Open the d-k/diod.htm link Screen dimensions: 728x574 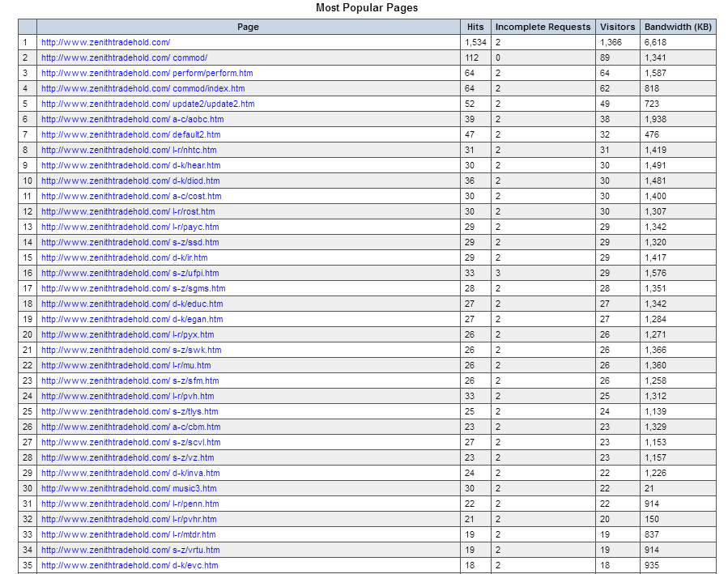(x=130, y=181)
